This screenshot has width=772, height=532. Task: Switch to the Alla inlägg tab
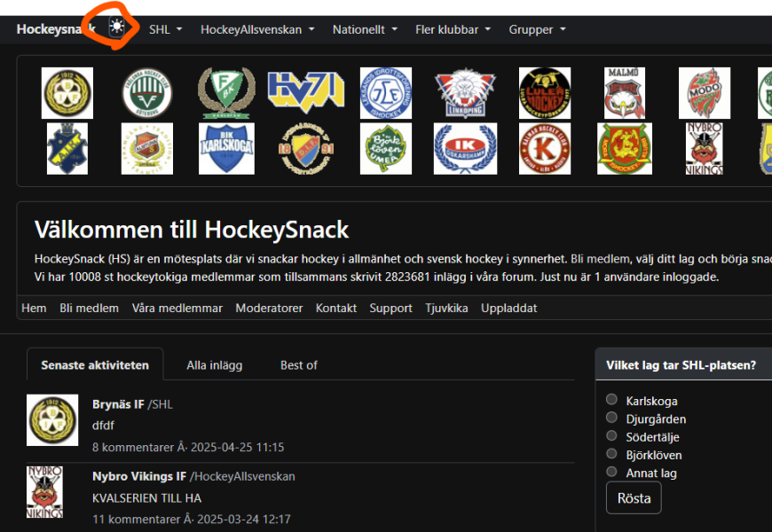tap(214, 365)
